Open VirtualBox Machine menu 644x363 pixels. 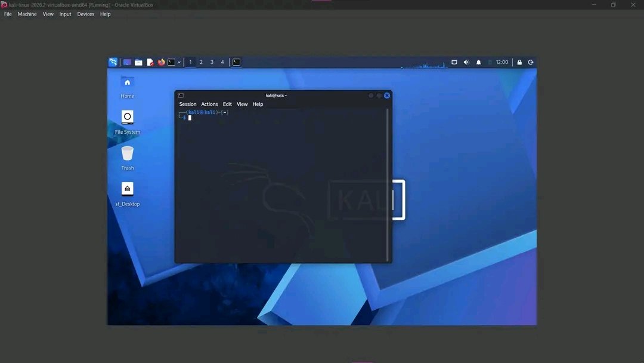(27, 14)
